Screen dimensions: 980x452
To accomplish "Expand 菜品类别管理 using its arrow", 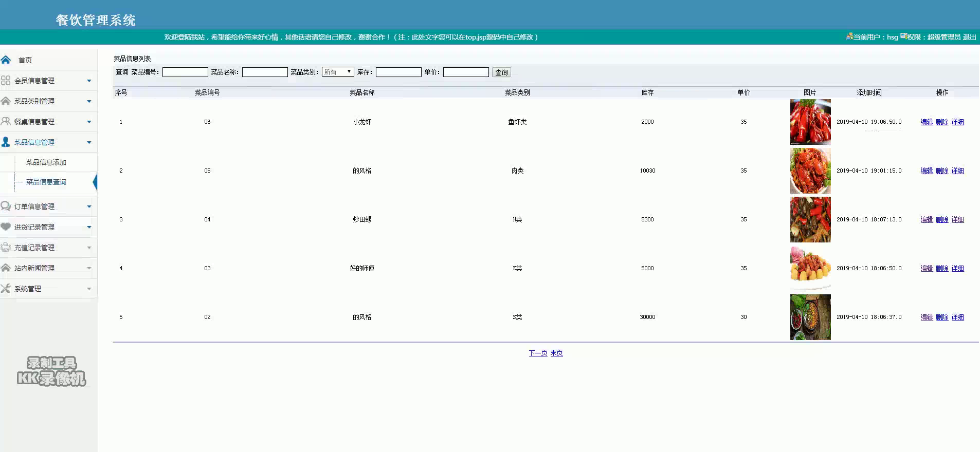I will pos(89,101).
